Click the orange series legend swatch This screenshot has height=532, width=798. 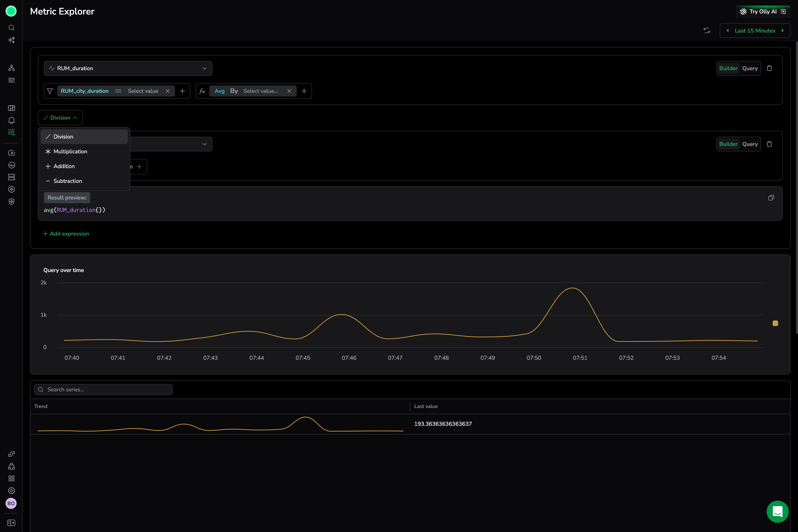775,323
